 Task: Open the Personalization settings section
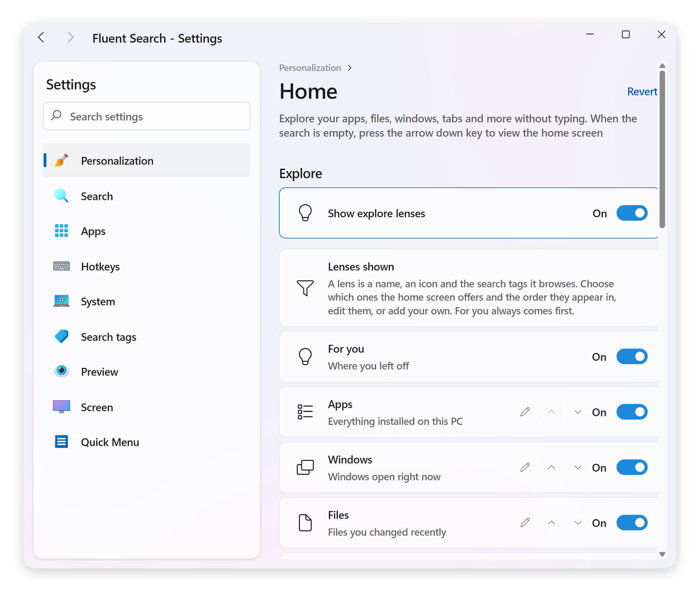click(147, 160)
